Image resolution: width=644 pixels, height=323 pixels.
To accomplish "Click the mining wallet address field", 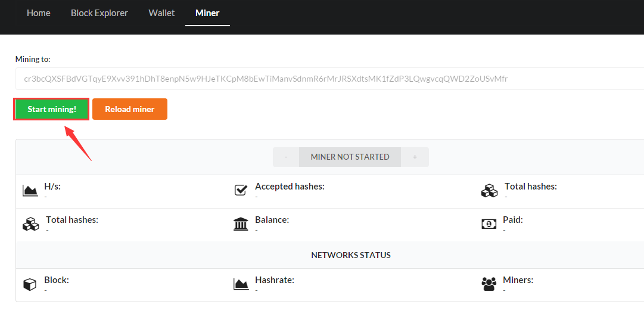I will (x=328, y=79).
